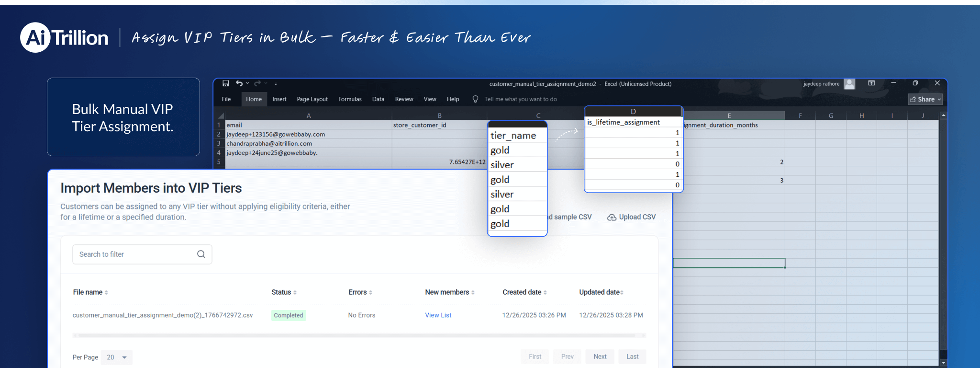980x368 pixels.
Task: Switch to the Home ribbon tab
Action: click(x=254, y=99)
